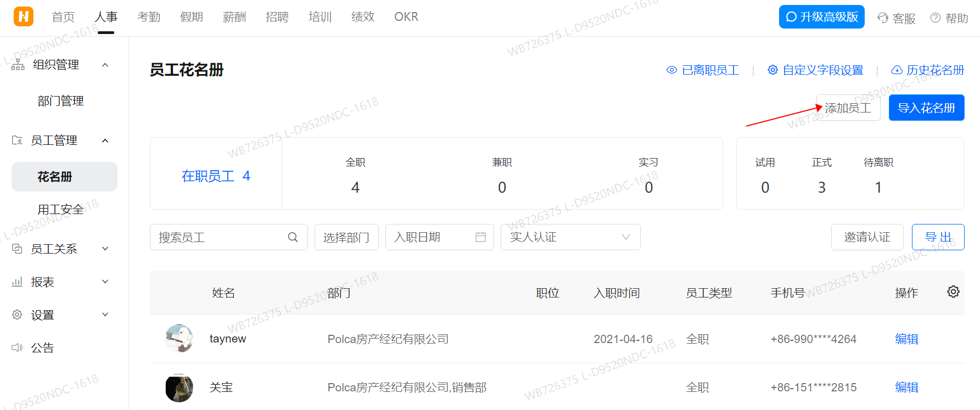Viewport: 980px width, 410px height.
Task: Click the search magnifier icon in employee search
Action: click(293, 237)
